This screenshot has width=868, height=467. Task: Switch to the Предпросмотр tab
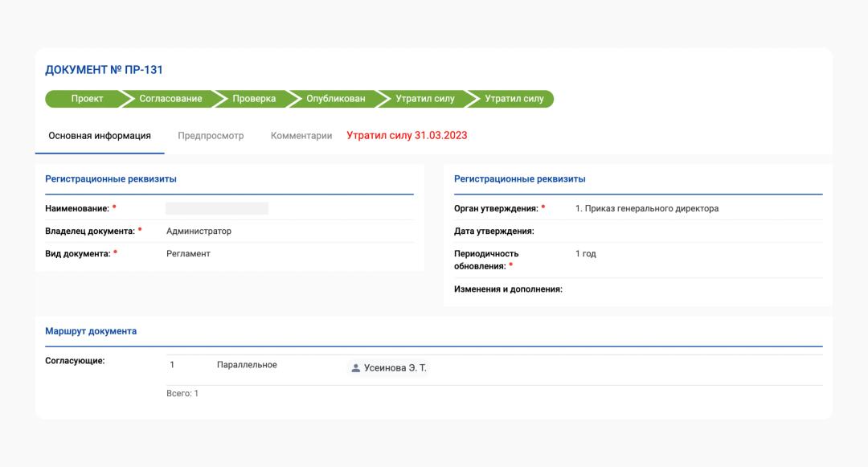tap(211, 136)
